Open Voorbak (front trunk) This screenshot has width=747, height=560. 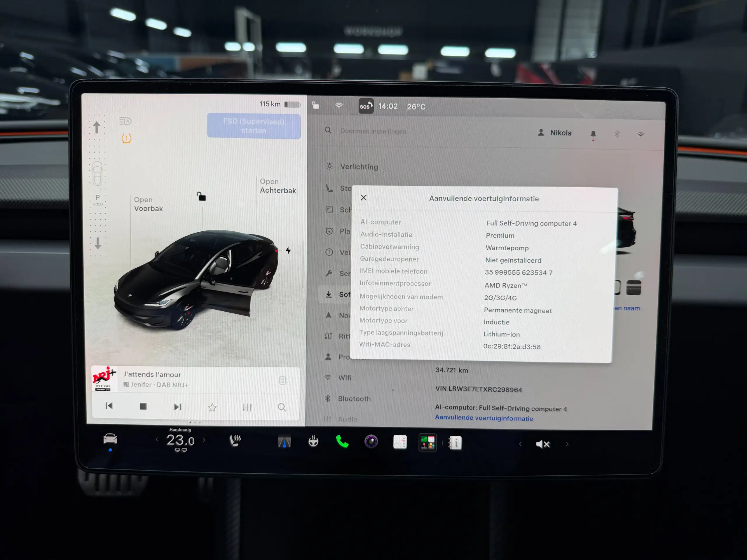coord(148,204)
